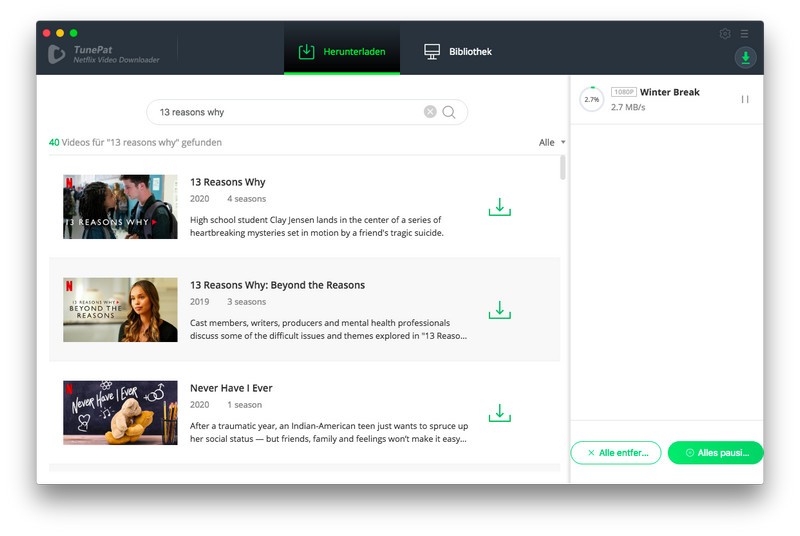Click download icon for 13 Reasons Why

(x=499, y=207)
